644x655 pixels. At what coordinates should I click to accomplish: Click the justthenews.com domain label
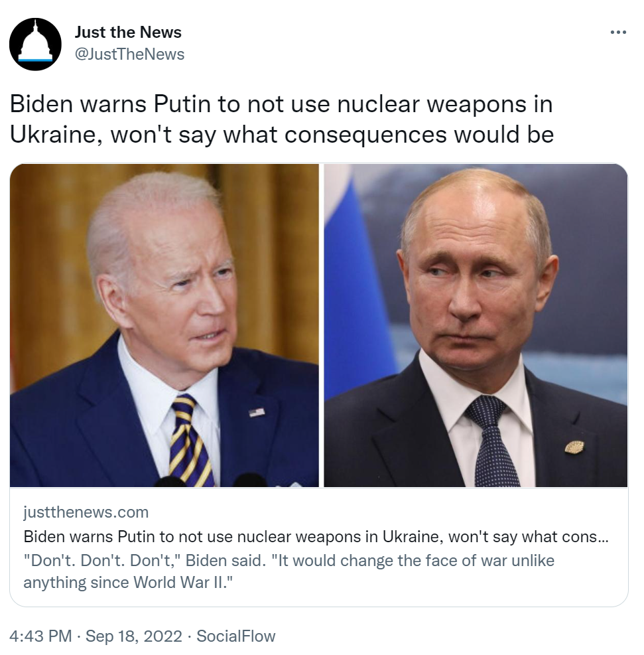pos(86,512)
